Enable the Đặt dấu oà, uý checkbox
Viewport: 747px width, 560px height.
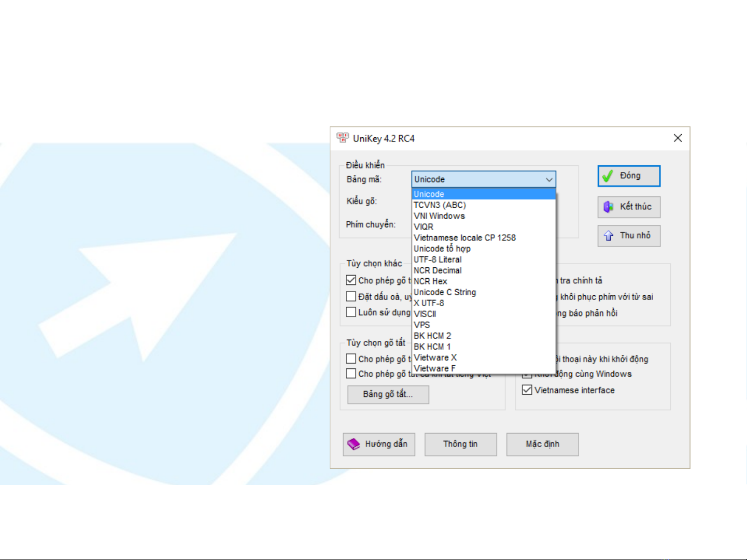coord(351,296)
